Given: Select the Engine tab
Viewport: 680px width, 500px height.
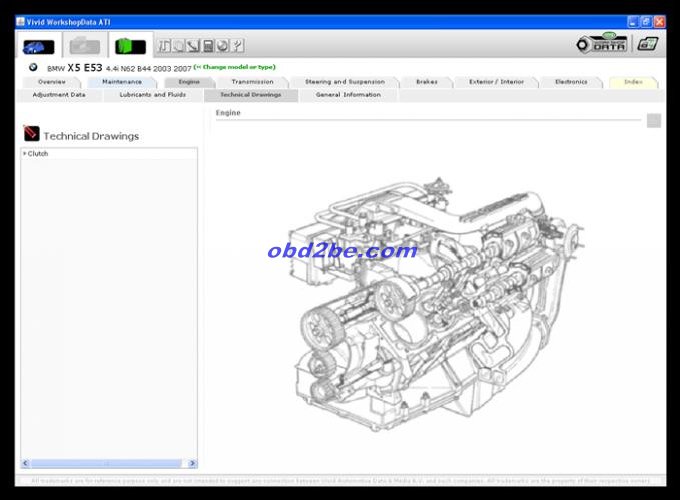Looking at the screenshot, I should click(189, 82).
